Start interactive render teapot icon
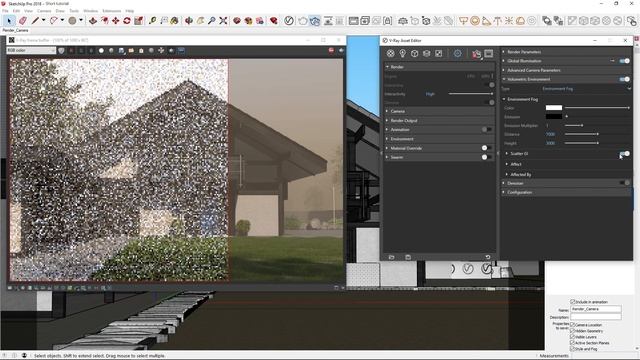The width and height of the screenshot is (640, 360). click(x=315, y=20)
